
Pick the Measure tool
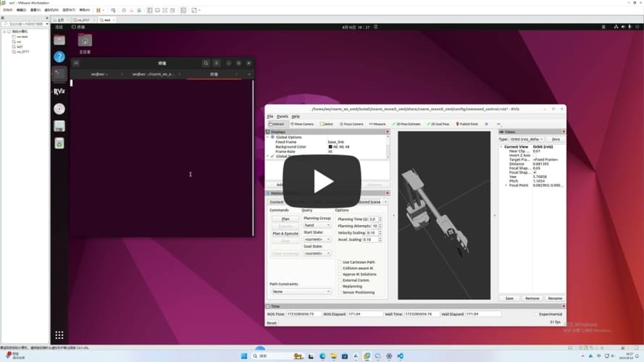click(377, 124)
